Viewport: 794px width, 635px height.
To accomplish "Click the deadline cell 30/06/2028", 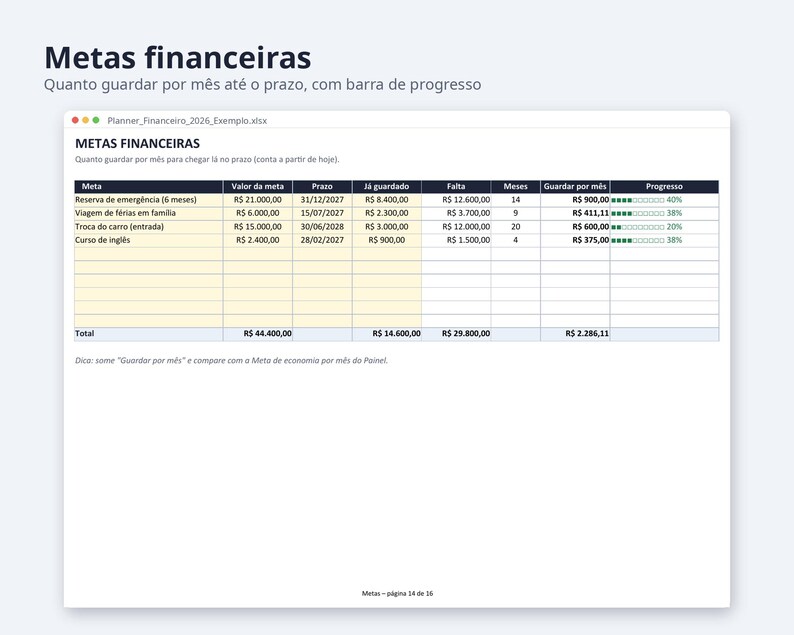I will coord(322,227).
